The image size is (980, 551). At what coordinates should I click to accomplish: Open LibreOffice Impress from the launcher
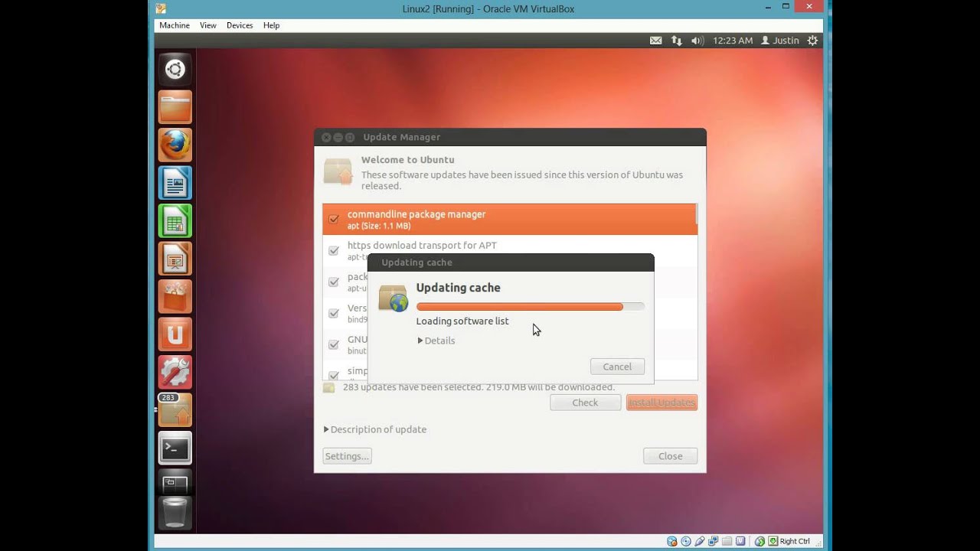click(x=175, y=259)
